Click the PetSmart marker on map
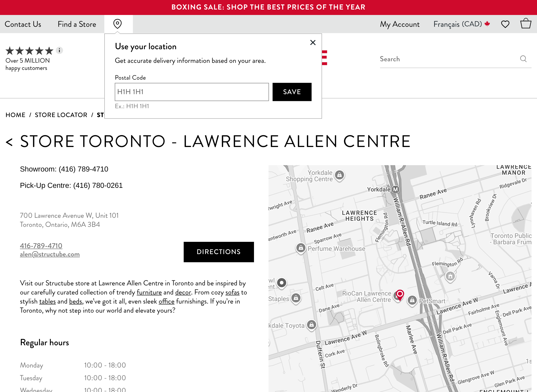The width and height of the screenshot is (537, 392). pos(412,300)
